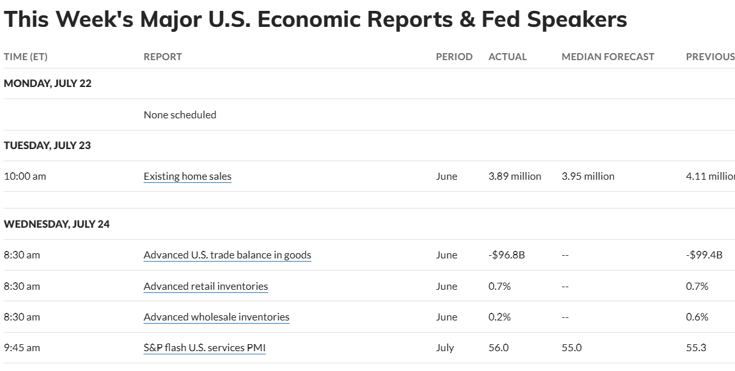
Task: Click the 56.0 services PMI actual value
Action: (x=499, y=348)
